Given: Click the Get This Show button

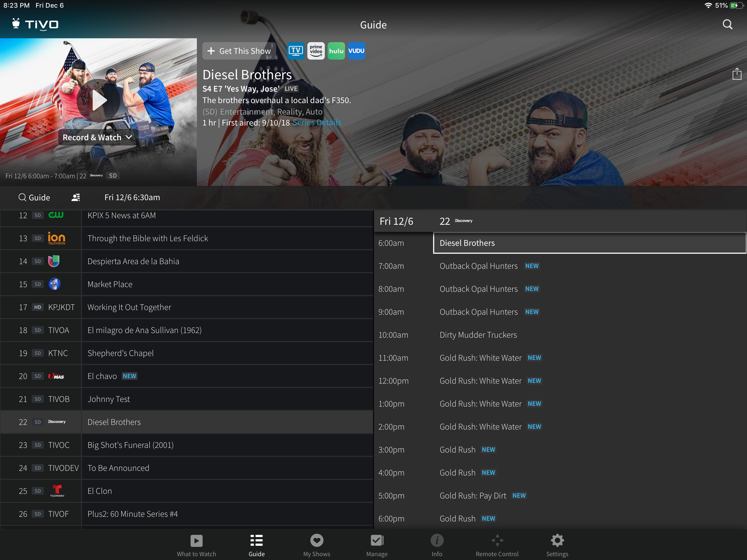Looking at the screenshot, I should [x=239, y=51].
